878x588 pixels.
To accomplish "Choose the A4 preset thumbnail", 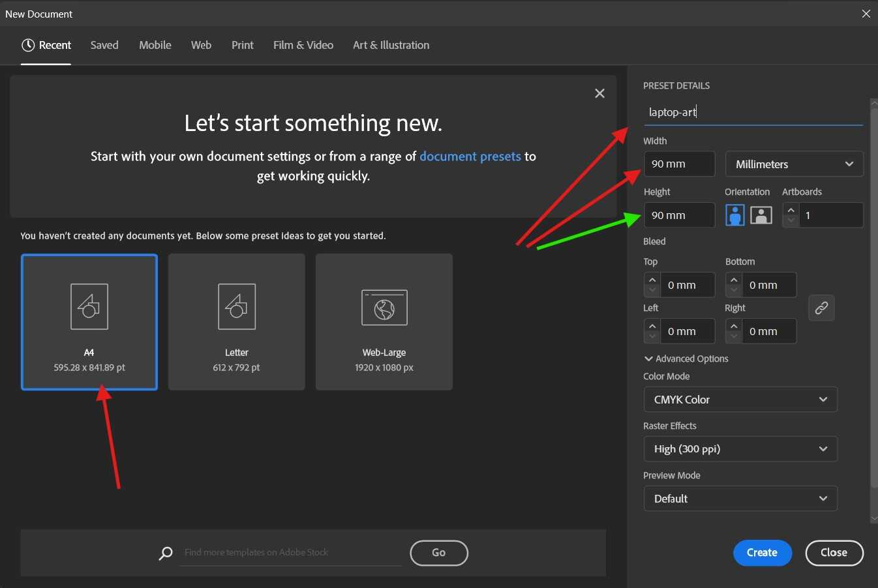I will tap(89, 322).
